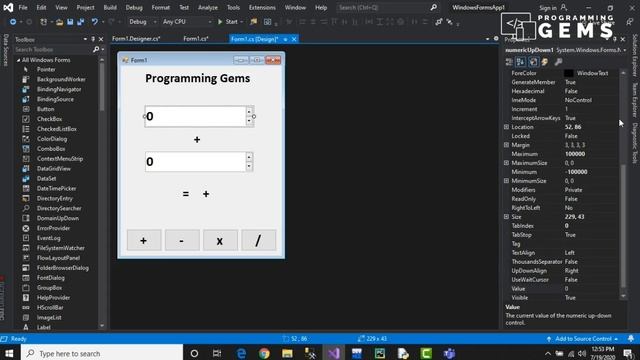Screen dimensions: 640x360
Task: Open Microsoft Edge from the taskbar
Action: [241, 353]
